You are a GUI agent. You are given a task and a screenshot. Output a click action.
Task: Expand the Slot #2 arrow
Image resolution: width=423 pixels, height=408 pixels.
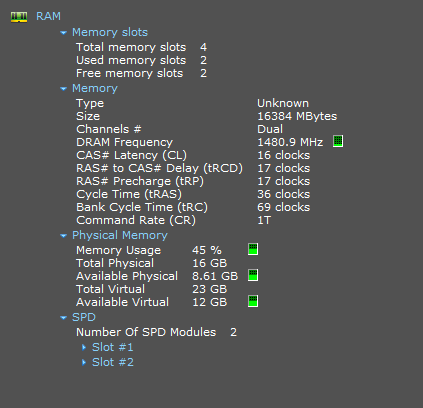click(x=84, y=362)
